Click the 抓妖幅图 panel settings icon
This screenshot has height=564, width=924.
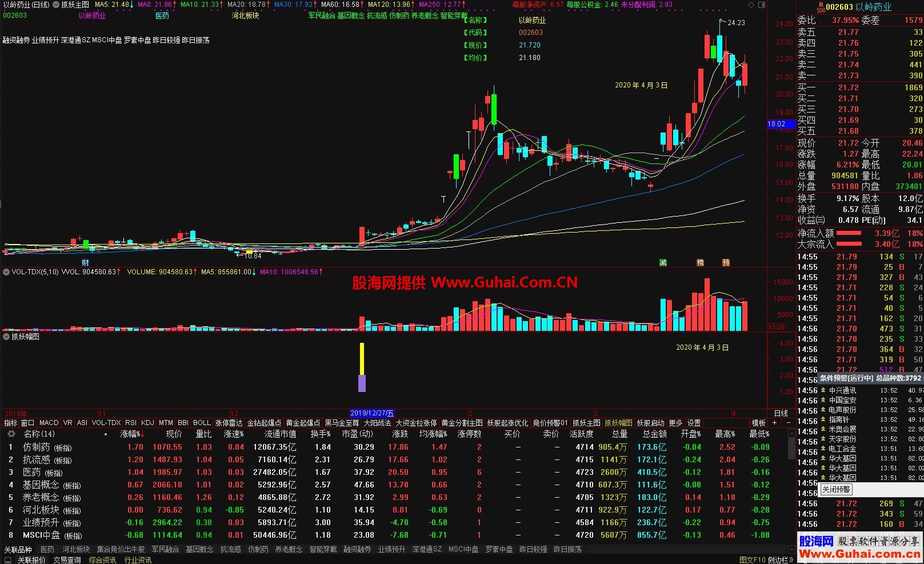[6, 337]
